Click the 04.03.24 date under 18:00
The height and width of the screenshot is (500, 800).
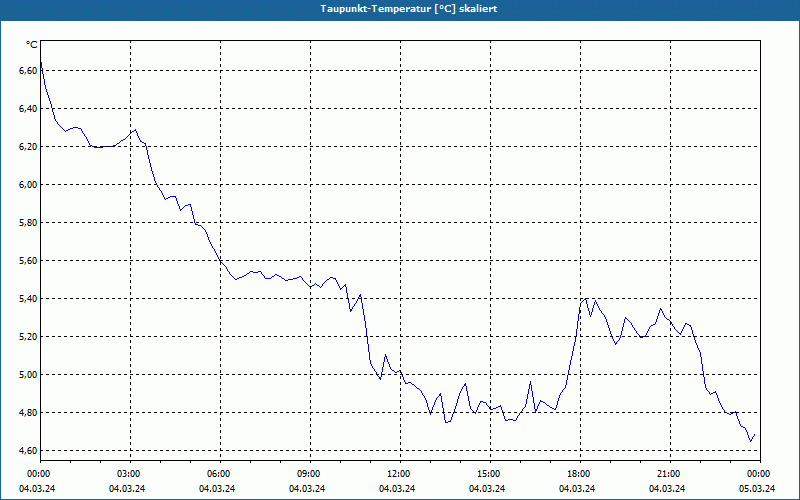pyautogui.click(x=577, y=489)
